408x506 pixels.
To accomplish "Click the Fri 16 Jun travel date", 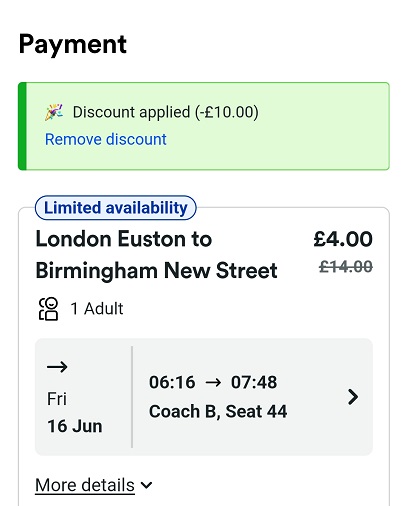I will coord(75,412).
